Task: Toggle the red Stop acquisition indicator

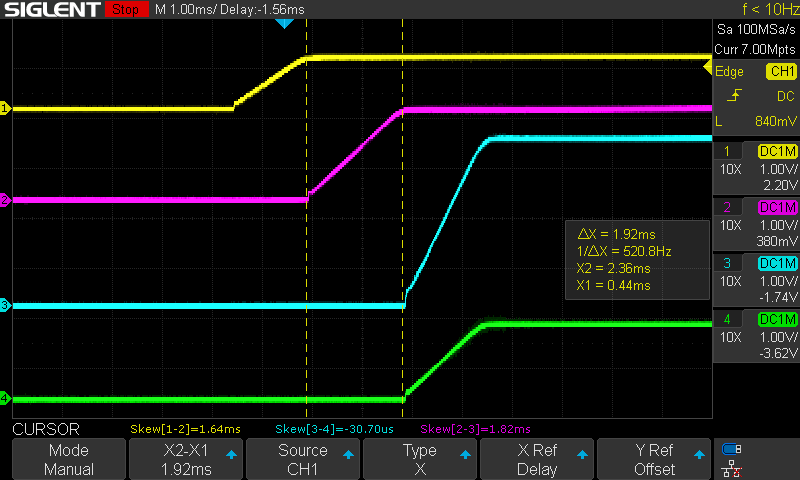Action: [125, 10]
